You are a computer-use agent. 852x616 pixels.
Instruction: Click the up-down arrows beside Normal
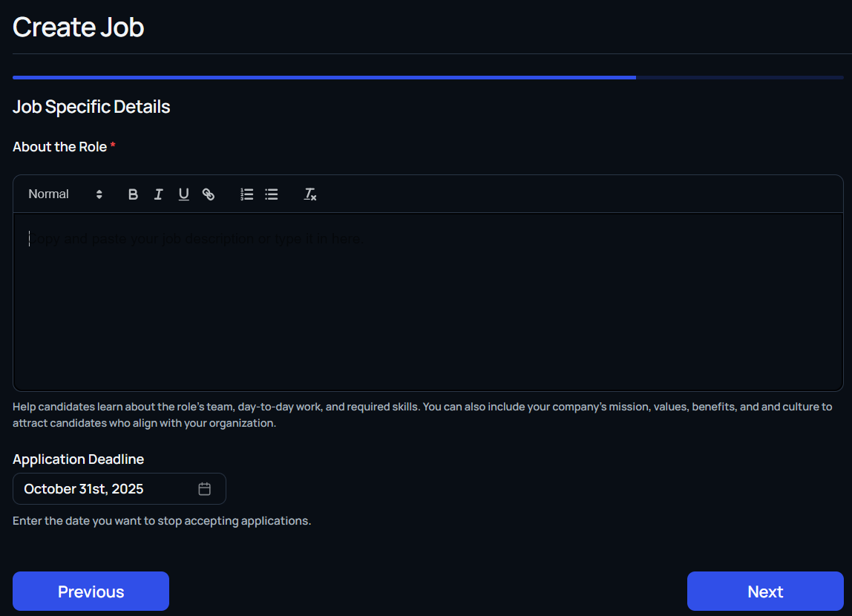coord(99,194)
